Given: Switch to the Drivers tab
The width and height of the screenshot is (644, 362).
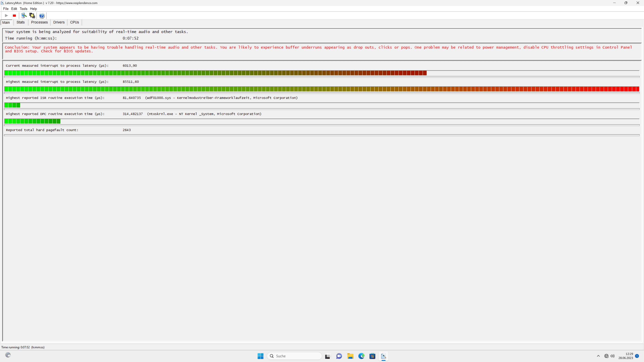Looking at the screenshot, I should (x=59, y=22).
